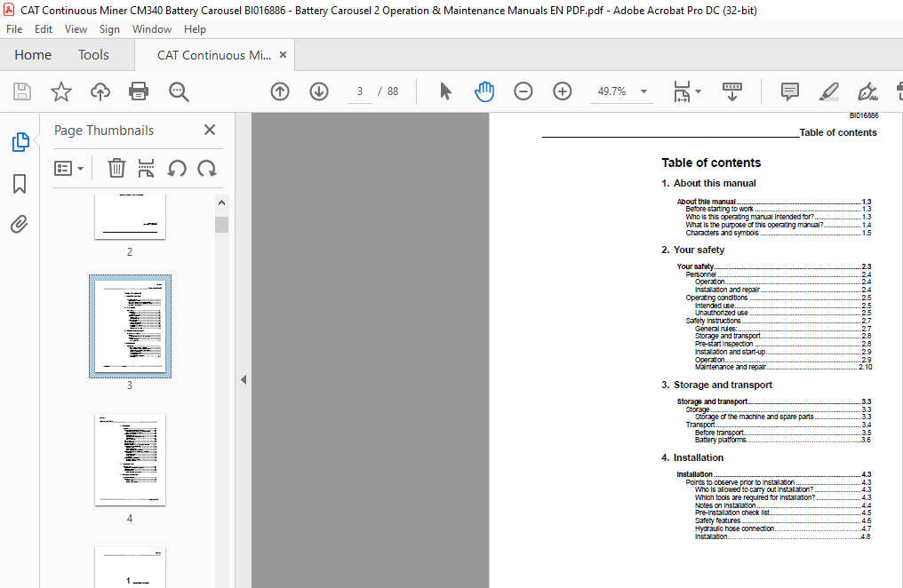This screenshot has height=588, width=903.
Task: Close the Page Thumbnails panel
Action: tap(210, 130)
